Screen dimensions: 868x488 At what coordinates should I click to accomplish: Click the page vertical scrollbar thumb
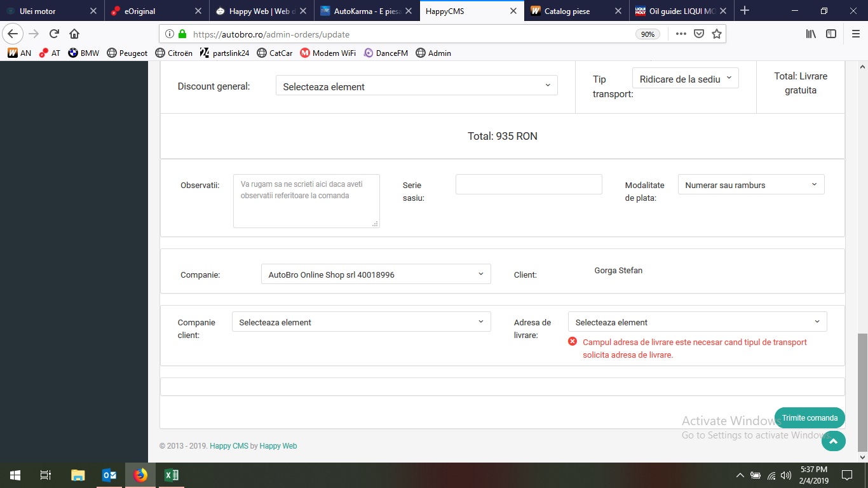pyautogui.click(x=862, y=392)
